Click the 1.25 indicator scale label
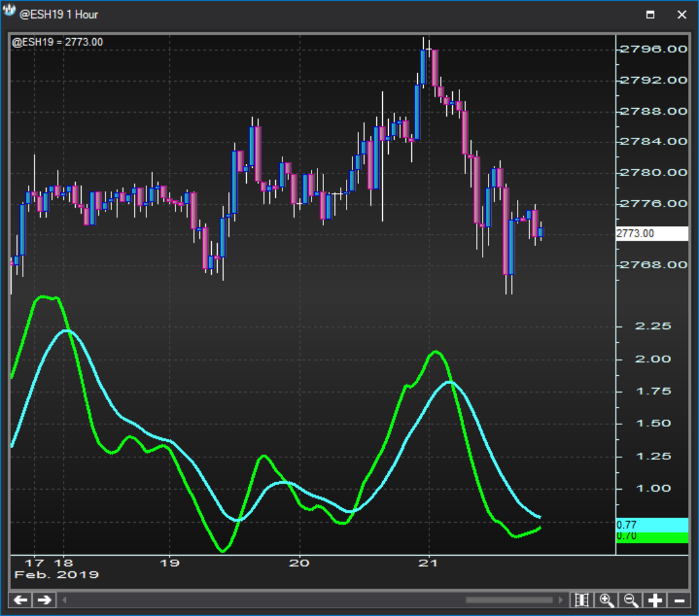 click(x=653, y=457)
